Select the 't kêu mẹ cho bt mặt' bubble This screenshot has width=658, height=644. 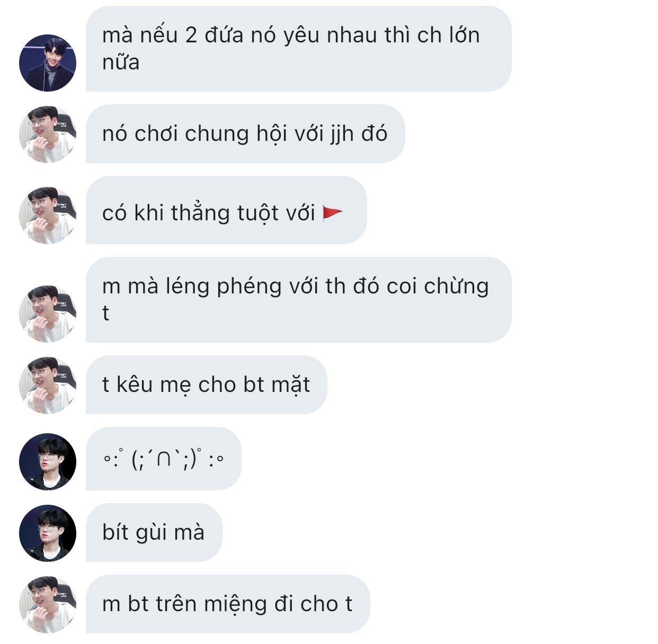click(x=207, y=385)
